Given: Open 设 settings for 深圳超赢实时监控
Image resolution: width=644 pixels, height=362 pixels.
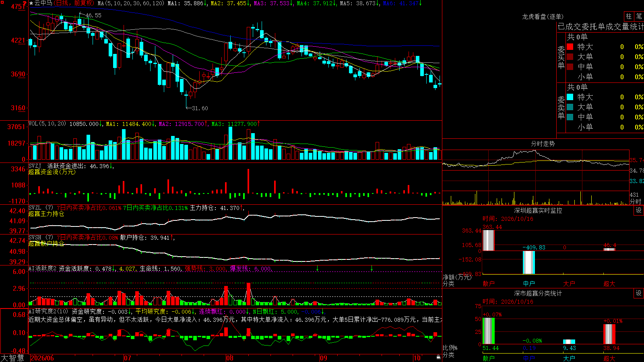Looking at the screenshot, I should [639, 210].
